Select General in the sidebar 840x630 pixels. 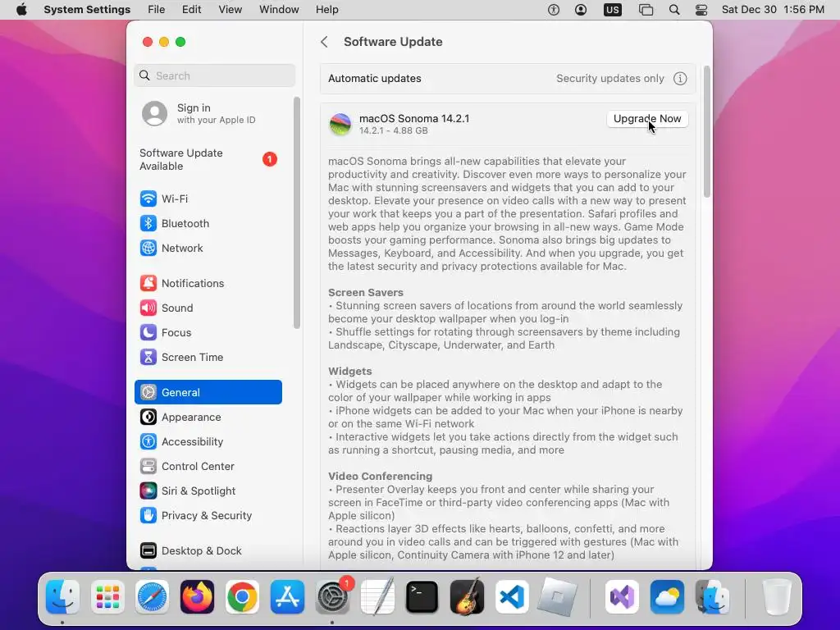[208, 392]
